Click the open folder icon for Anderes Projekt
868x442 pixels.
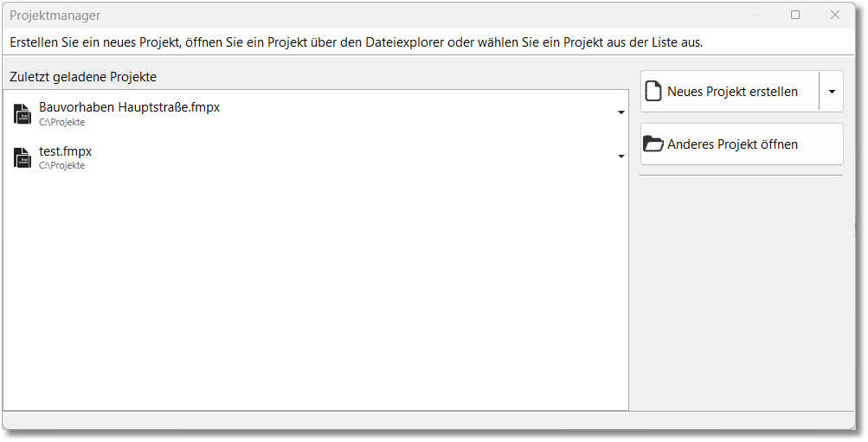[x=653, y=144]
